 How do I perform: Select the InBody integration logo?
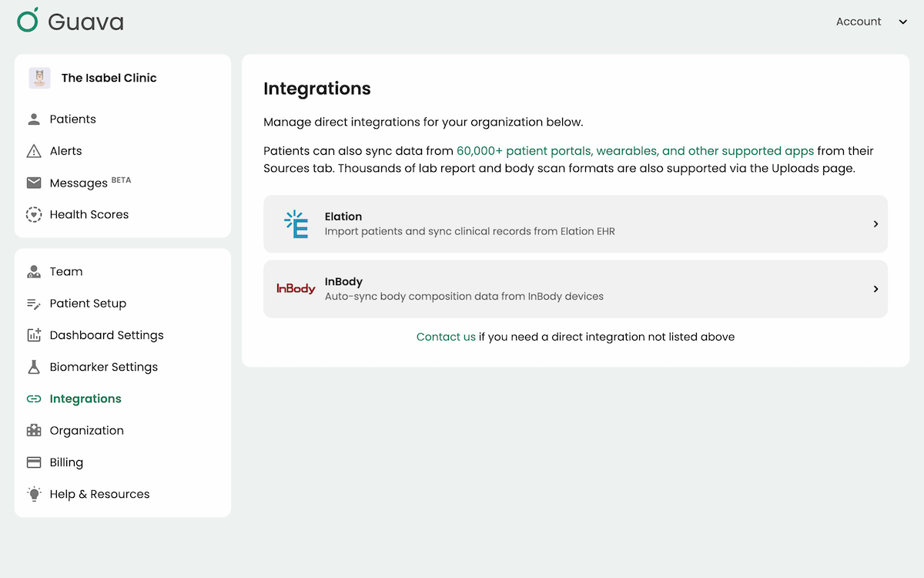pos(296,289)
